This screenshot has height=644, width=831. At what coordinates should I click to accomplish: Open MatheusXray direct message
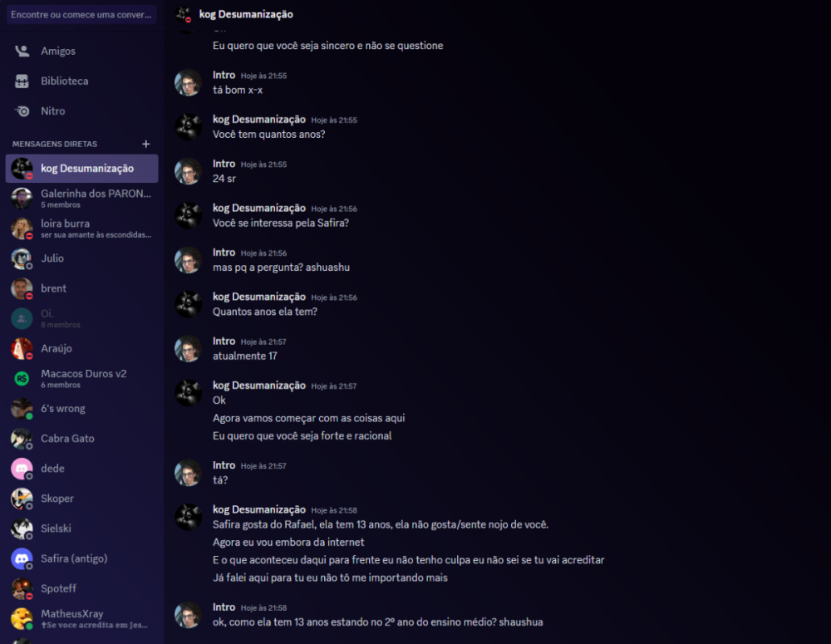tap(81, 618)
